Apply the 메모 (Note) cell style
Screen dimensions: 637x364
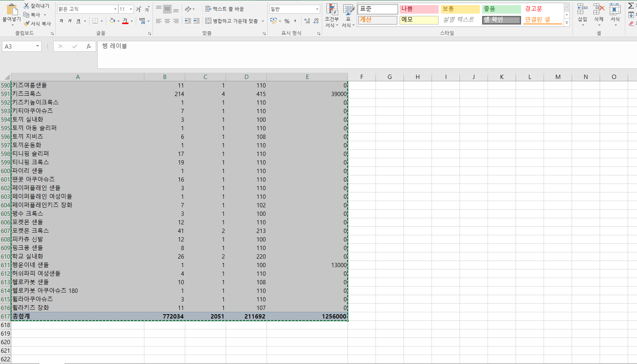coord(419,20)
